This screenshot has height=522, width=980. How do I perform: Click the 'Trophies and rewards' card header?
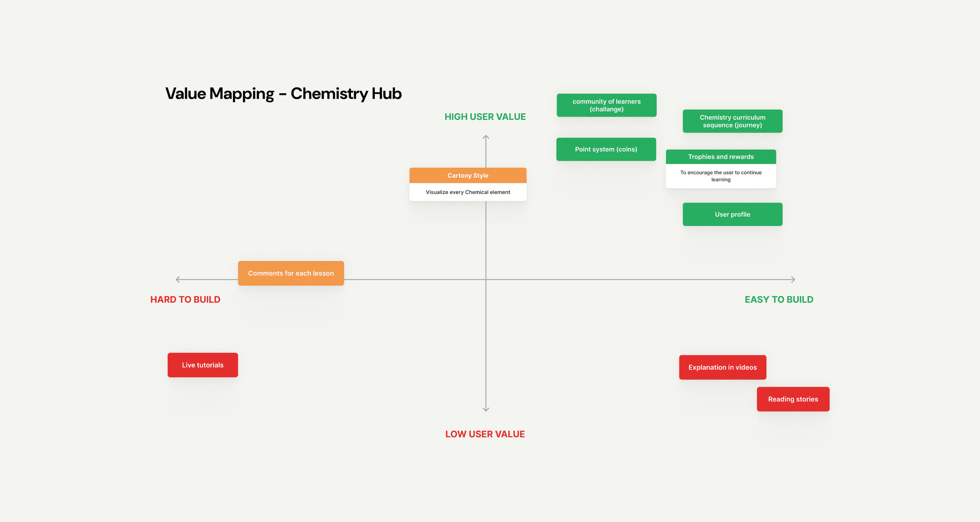(721, 157)
